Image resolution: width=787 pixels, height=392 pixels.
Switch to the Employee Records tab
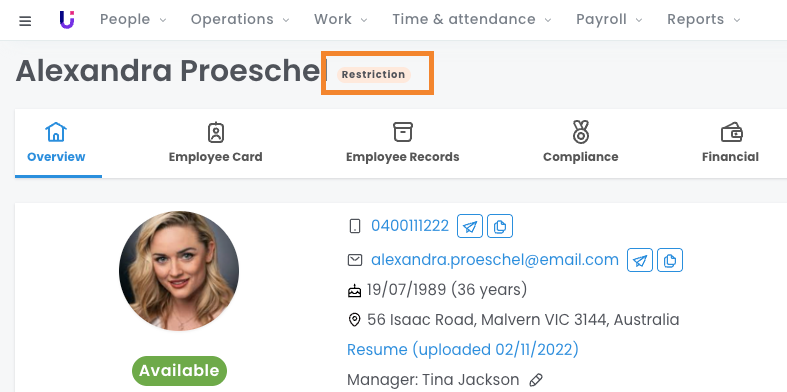click(403, 143)
